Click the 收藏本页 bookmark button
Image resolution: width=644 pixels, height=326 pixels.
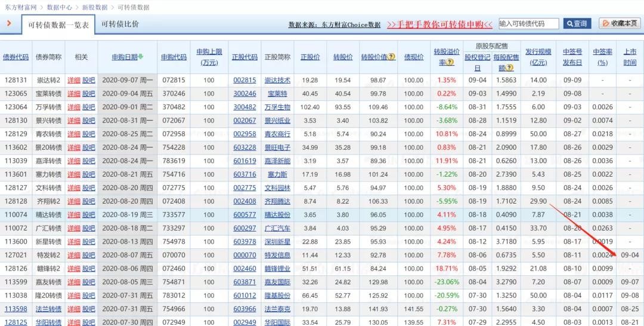tap(620, 24)
